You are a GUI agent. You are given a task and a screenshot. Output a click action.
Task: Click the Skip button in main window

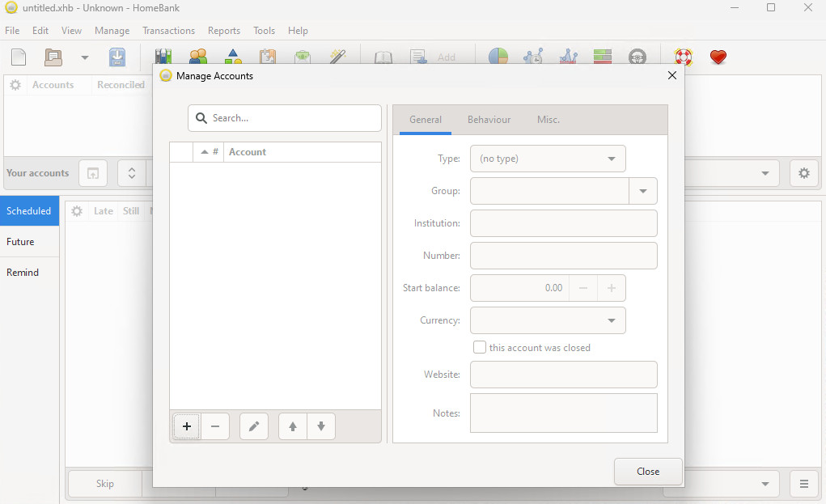(x=105, y=484)
